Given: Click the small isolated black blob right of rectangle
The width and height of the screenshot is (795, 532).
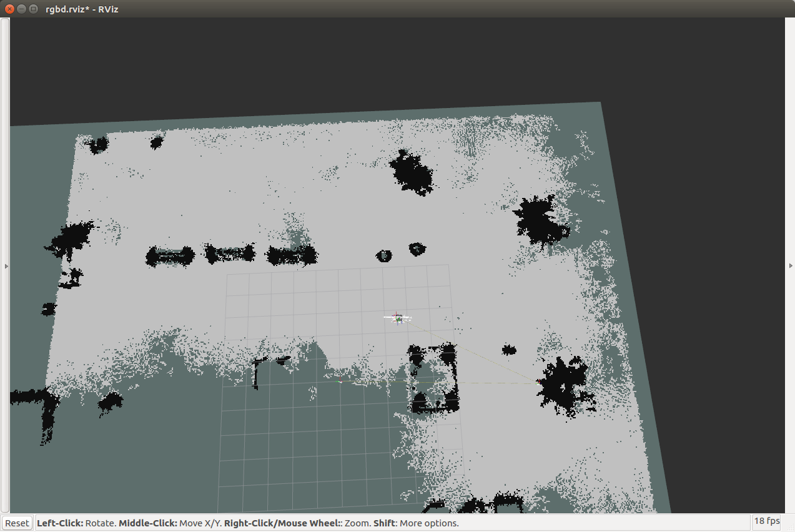Looking at the screenshot, I should (509, 350).
